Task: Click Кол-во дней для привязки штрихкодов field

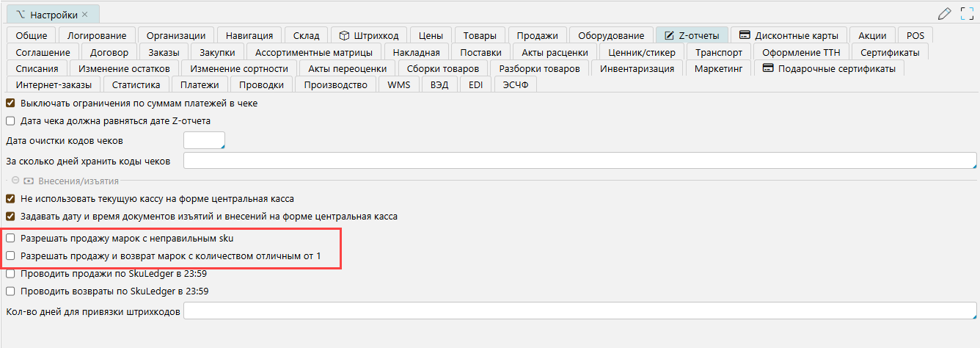Action: tap(579, 311)
